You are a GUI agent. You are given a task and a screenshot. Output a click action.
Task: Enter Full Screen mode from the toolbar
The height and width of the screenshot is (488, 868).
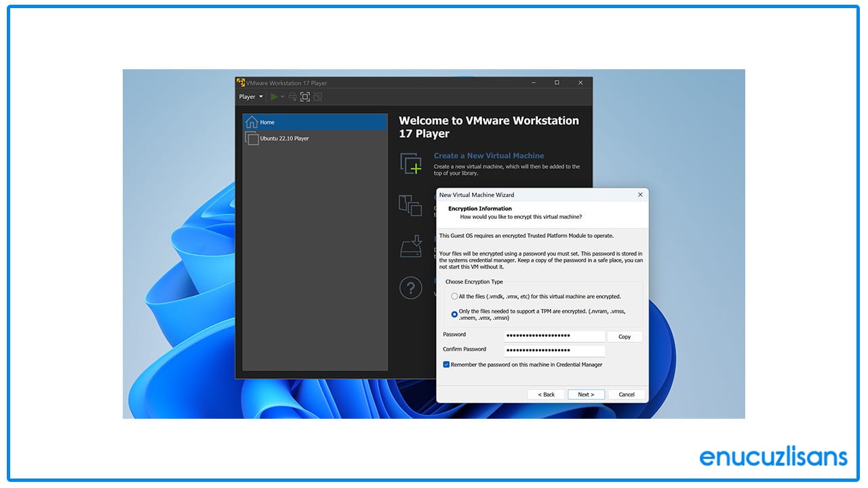(305, 96)
